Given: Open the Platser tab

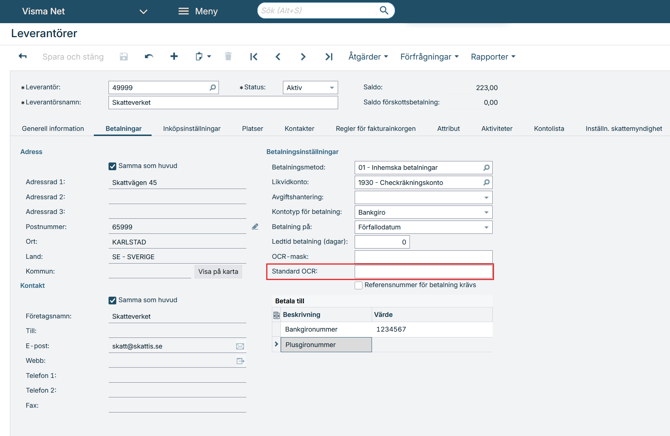Looking at the screenshot, I should pos(252,128).
